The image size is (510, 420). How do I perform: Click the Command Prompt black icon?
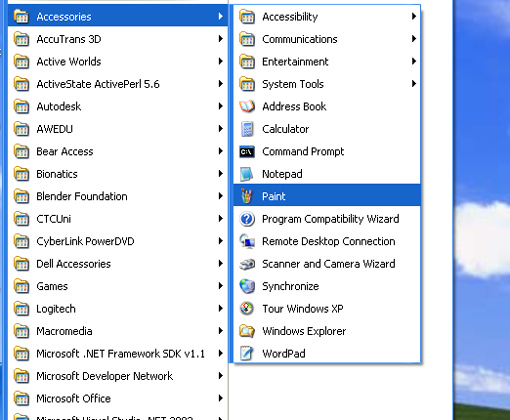[x=247, y=152]
